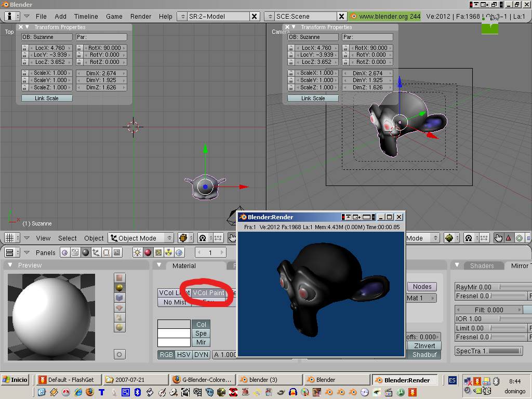This screenshot has height=399, width=532.
Task: Click the Link Scale button in left viewport
Action: tap(47, 98)
